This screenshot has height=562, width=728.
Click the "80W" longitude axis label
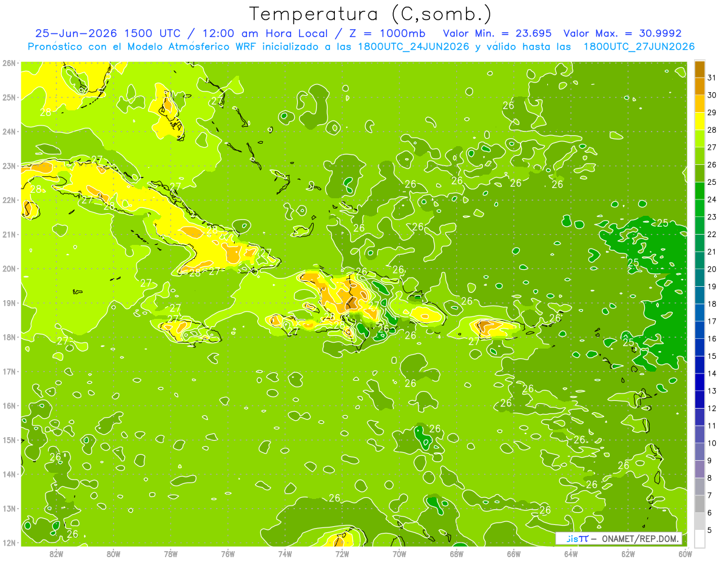coord(113,554)
